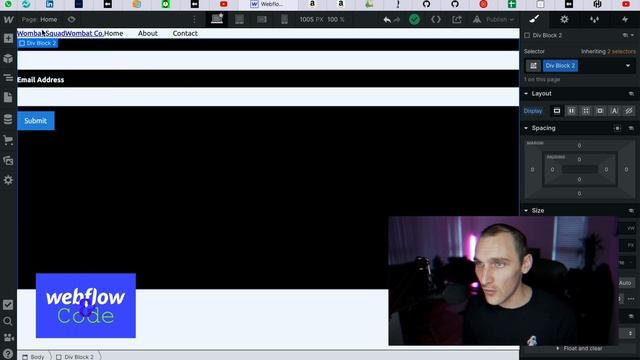Open the Symbols cube panel

(x=8, y=58)
